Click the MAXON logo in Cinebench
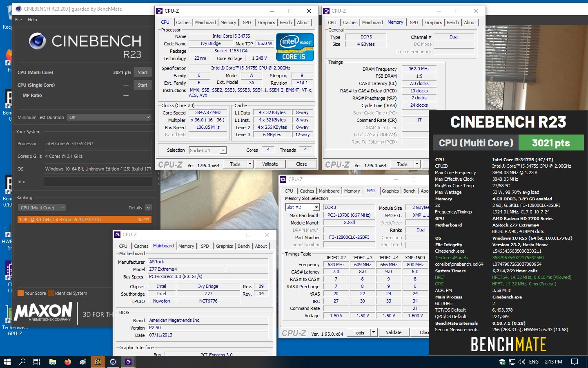The image size is (588, 368). (x=44, y=312)
